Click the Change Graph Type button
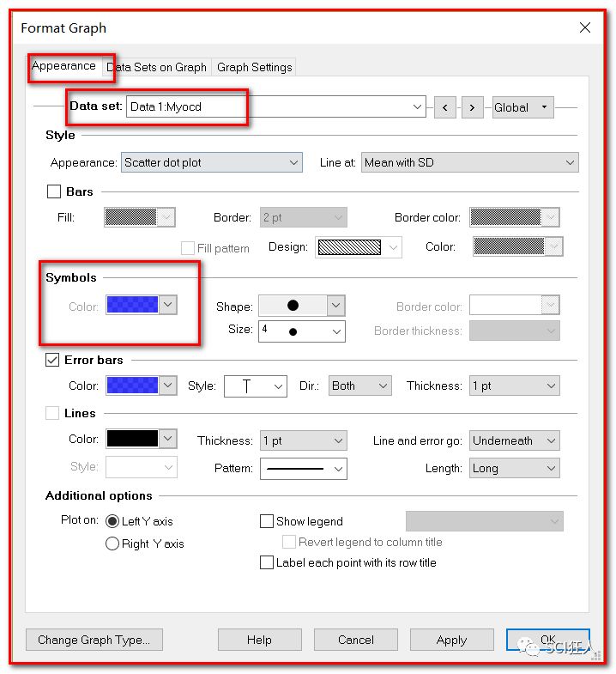 coord(94,640)
